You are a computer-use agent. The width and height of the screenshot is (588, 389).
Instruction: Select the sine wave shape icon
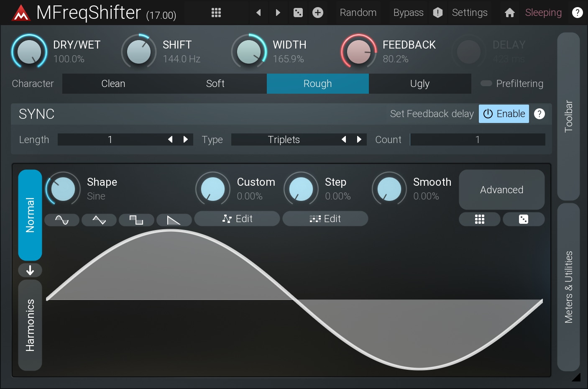click(x=62, y=220)
